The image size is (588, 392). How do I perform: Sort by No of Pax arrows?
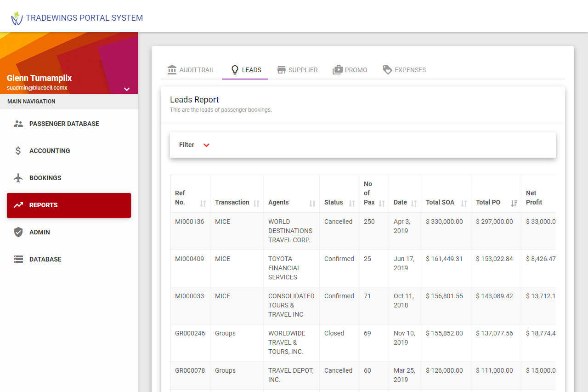coord(382,203)
